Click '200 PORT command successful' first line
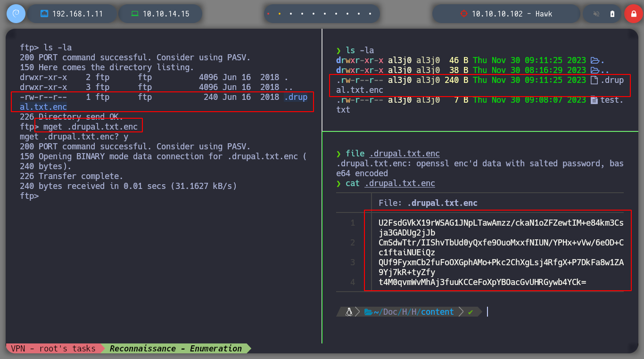 (x=135, y=57)
